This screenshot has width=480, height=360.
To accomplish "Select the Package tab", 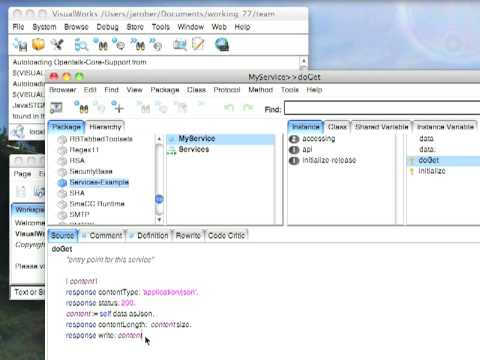I will [66, 127].
